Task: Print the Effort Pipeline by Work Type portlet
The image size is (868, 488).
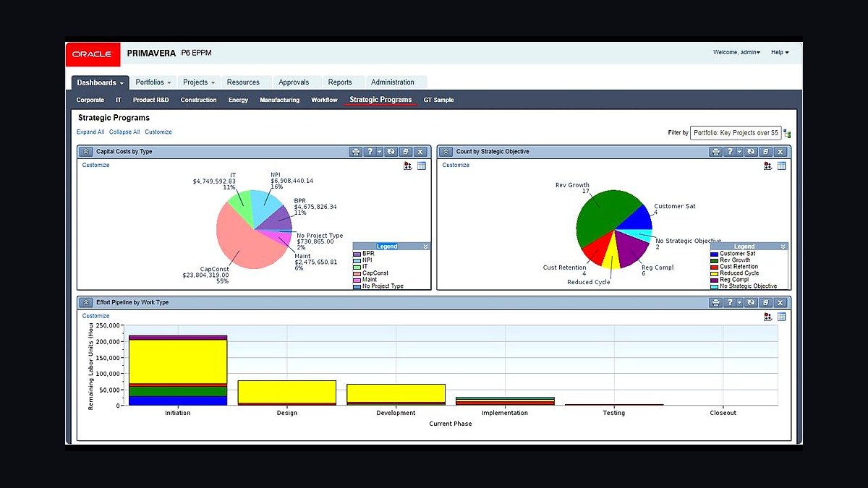Action: [715, 302]
